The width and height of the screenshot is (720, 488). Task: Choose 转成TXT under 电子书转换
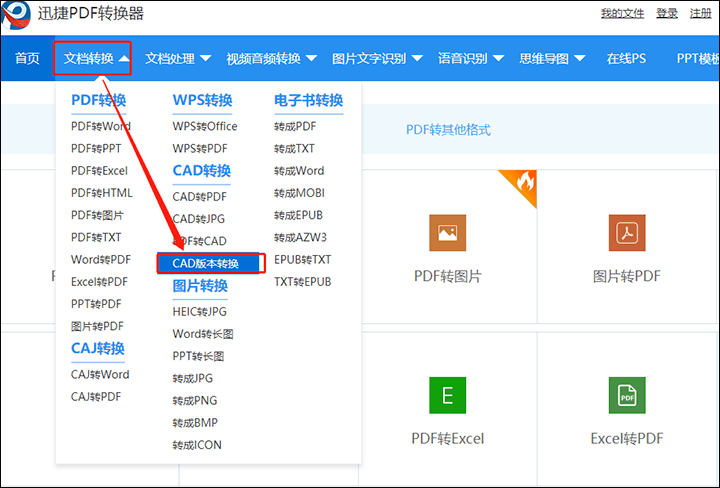point(294,149)
